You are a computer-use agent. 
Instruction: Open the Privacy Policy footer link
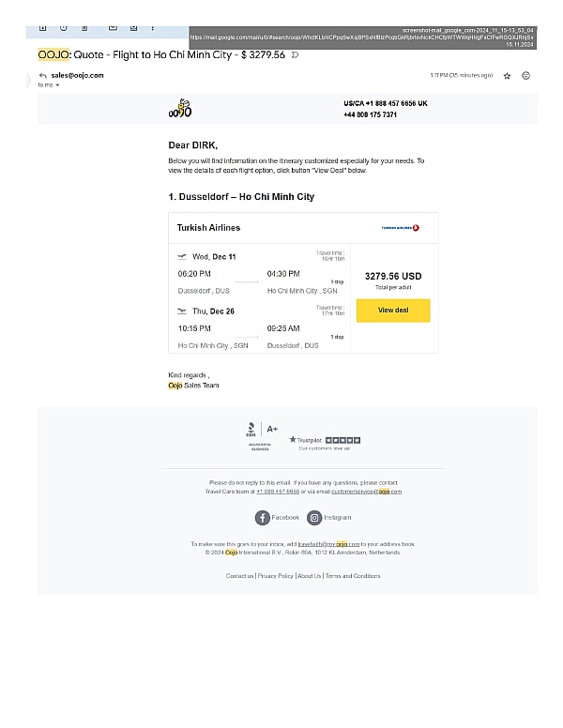click(276, 576)
